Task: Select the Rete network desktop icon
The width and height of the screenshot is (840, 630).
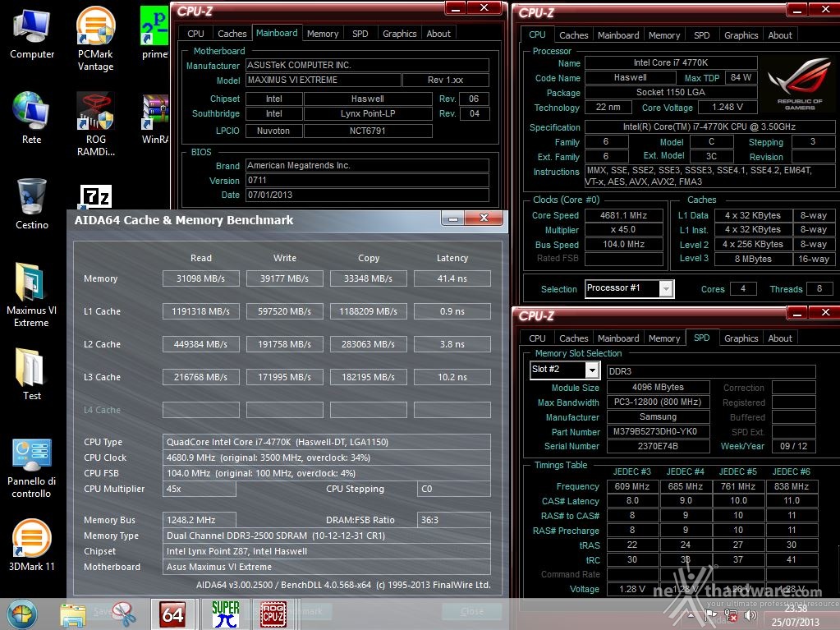Action: tap(31, 117)
